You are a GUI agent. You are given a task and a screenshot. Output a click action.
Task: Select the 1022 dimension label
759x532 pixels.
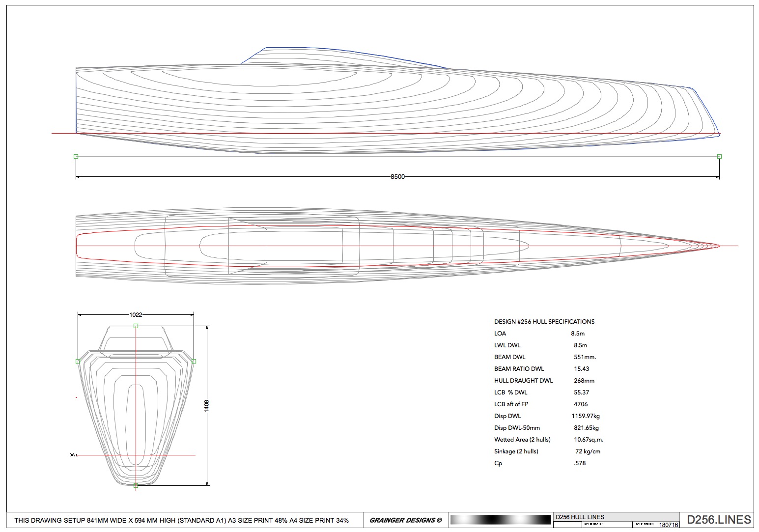(x=136, y=315)
